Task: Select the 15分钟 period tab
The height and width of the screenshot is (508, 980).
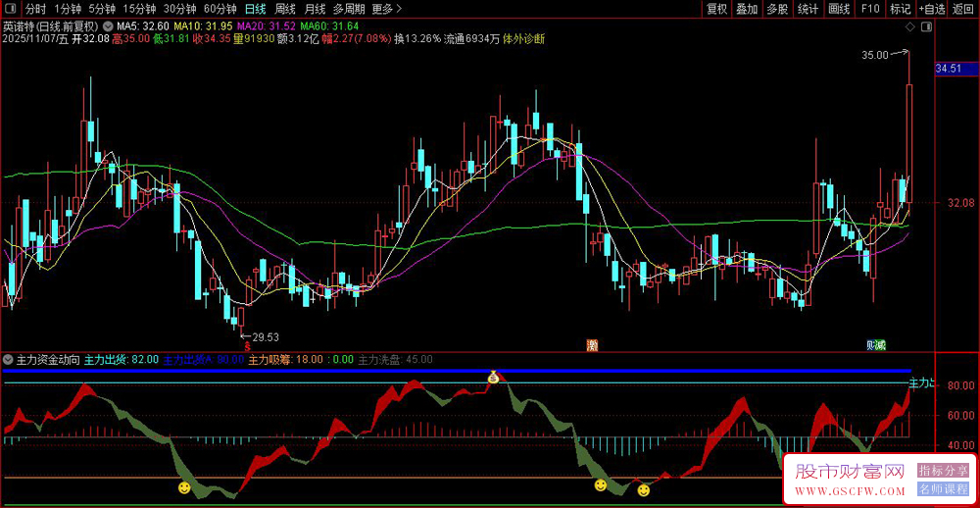Action: pyautogui.click(x=139, y=9)
